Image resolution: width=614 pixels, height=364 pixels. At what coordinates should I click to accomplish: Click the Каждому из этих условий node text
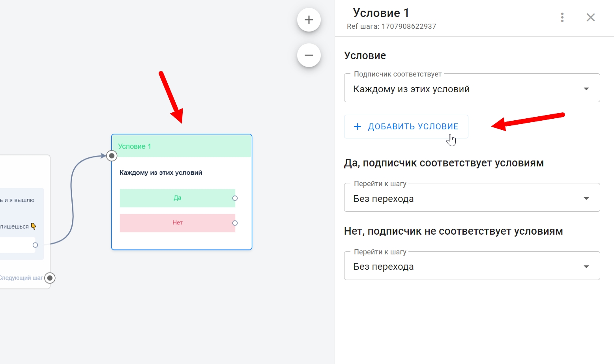click(161, 173)
